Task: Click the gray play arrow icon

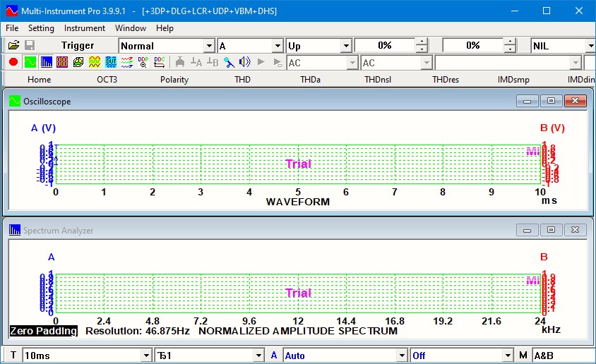Action: [261, 62]
